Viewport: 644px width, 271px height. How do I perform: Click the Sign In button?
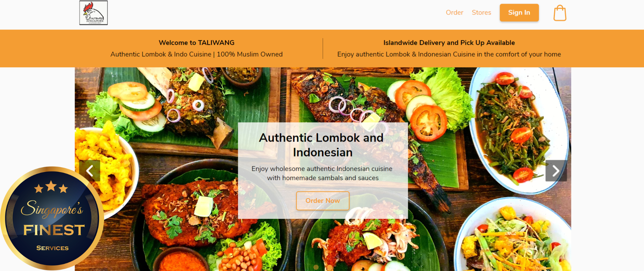[x=519, y=13]
